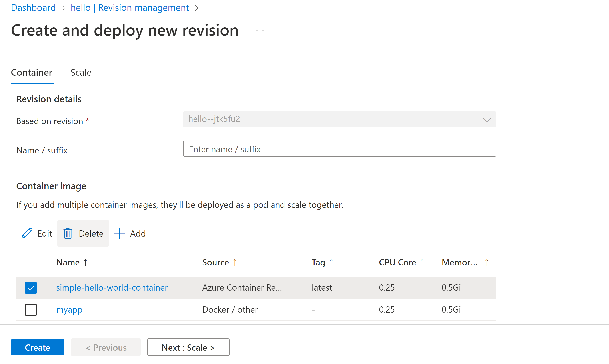Open the myapp container link
The width and height of the screenshot is (609, 364).
(69, 310)
